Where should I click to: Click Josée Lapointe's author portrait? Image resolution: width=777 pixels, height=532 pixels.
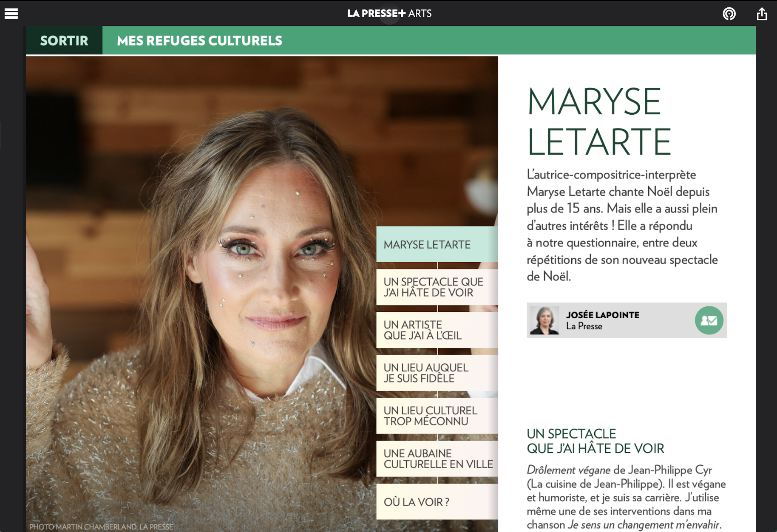point(544,320)
